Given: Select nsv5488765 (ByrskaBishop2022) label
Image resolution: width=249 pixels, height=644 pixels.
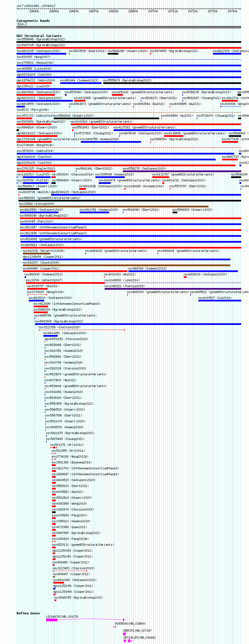Looking at the screenshot, I should pyautogui.click(x=79, y=598).
